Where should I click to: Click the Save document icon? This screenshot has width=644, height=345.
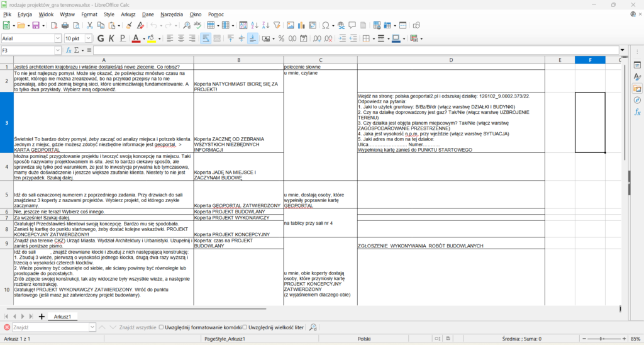click(x=36, y=25)
